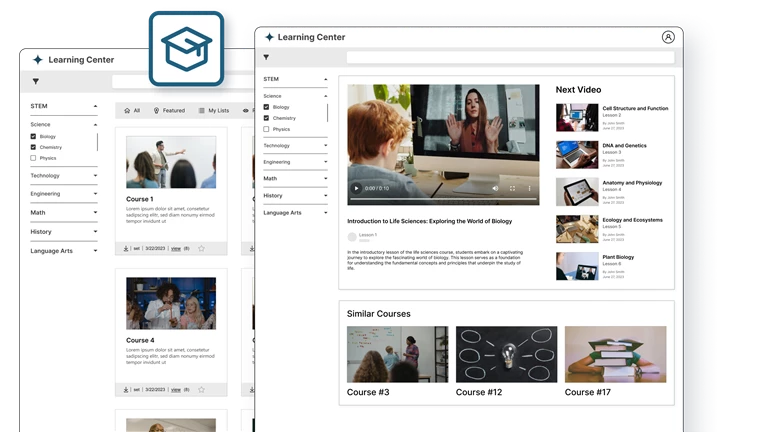Image resolution: width=768 pixels, height=432 pixels.
Task: Click the user profile icon
Action: [668, 37]
